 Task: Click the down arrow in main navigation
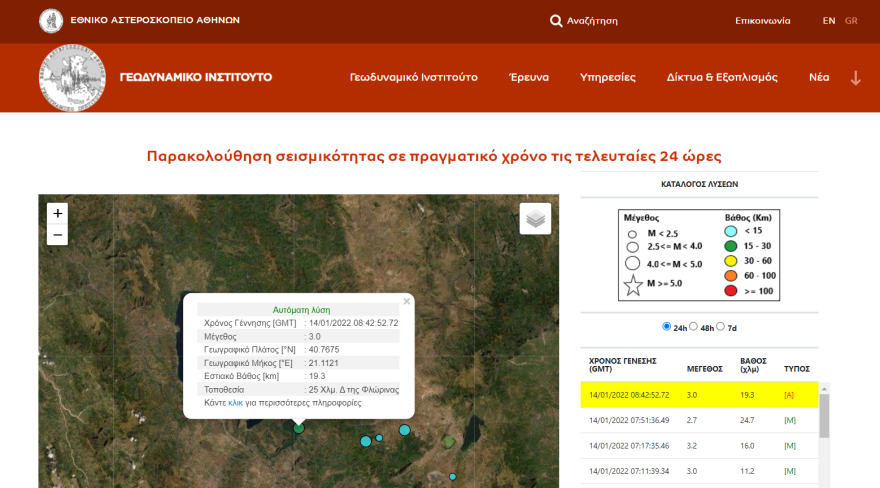855,78
